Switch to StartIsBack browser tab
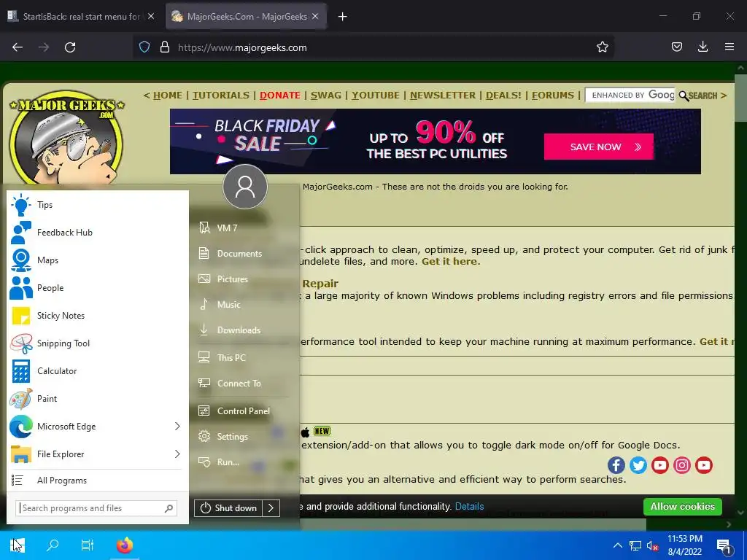This screenshot has height=560, width=747. [x=82, y=17]
